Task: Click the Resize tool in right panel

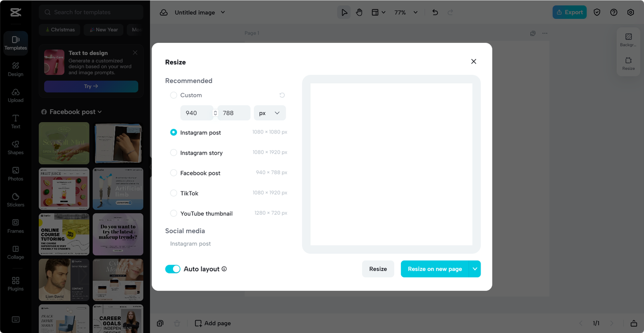Action: point(628,63)
